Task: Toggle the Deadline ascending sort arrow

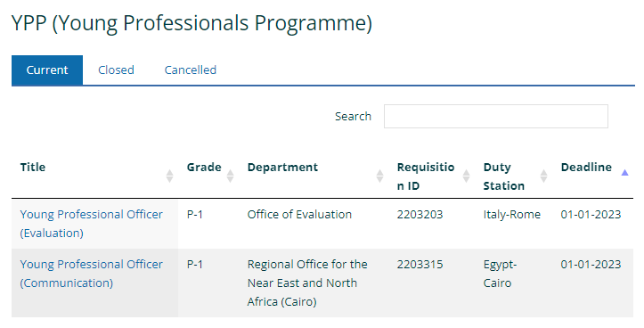Action: [x=624, y=173]
